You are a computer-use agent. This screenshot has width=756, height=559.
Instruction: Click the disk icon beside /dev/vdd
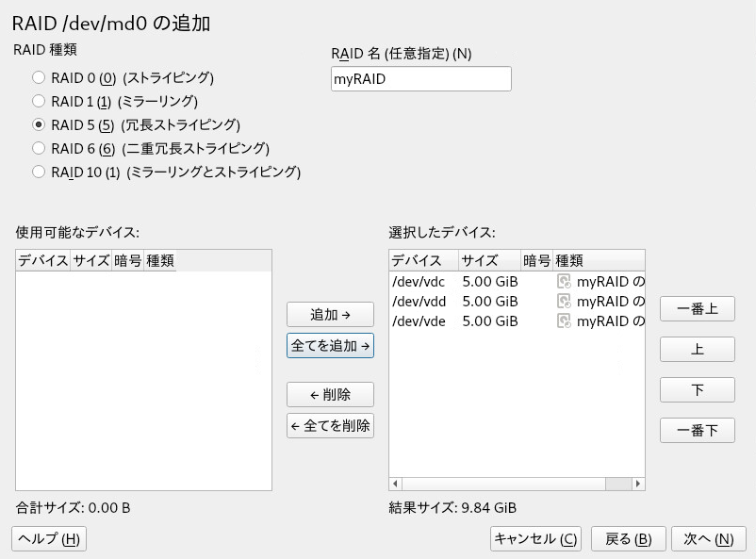(x=564, y=301)
